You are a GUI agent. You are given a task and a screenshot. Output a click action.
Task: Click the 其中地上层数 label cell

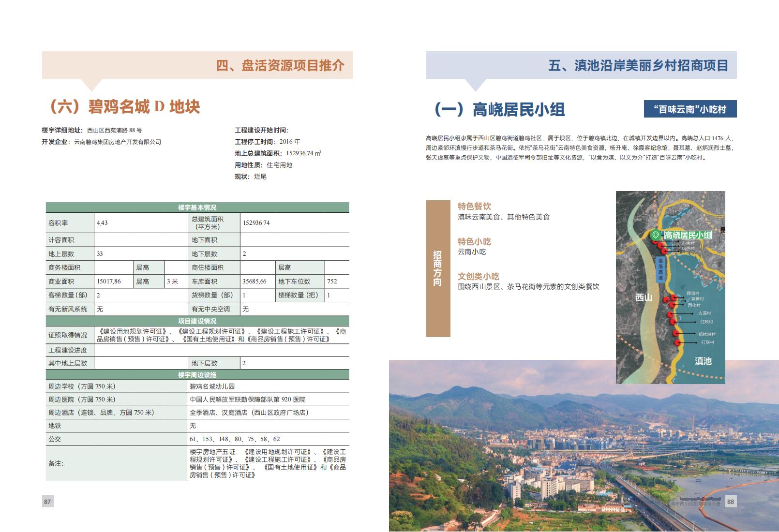(x=70, y=363)
